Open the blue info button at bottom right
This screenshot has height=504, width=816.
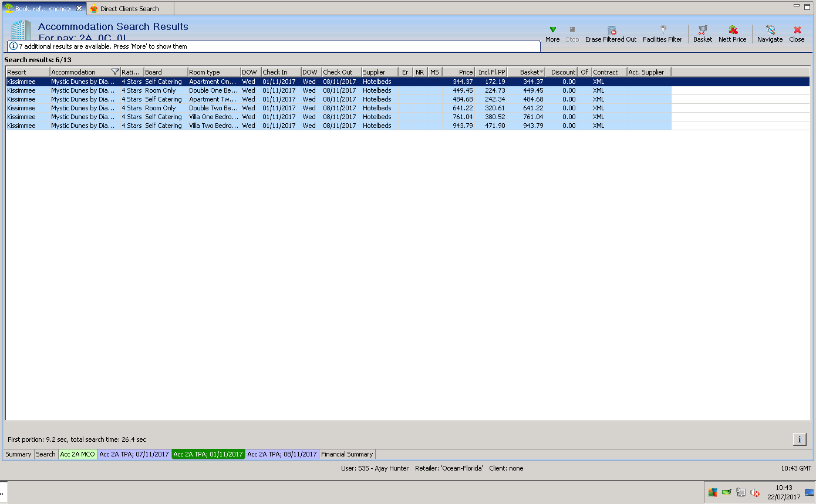(x=799, y=439)
